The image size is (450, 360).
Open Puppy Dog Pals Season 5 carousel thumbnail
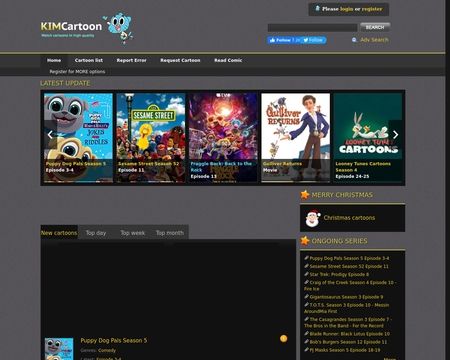click(x=78, y=138)
